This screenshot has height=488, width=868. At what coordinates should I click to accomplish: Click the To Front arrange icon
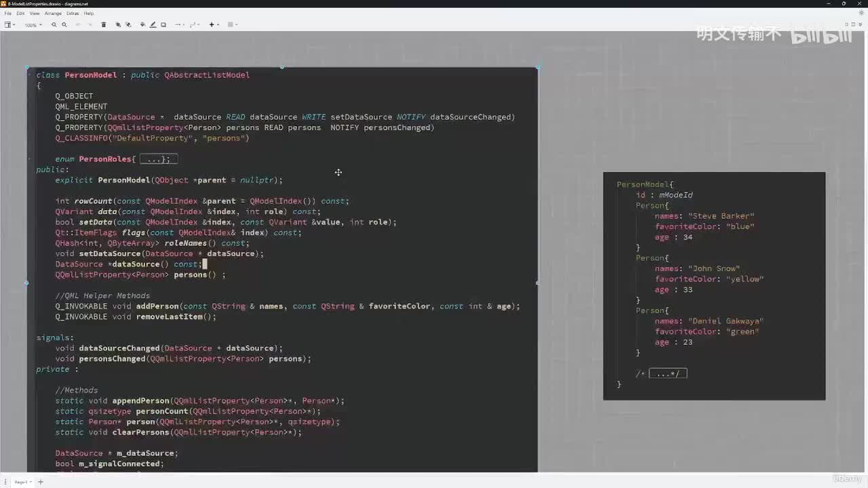click(118, 25)
